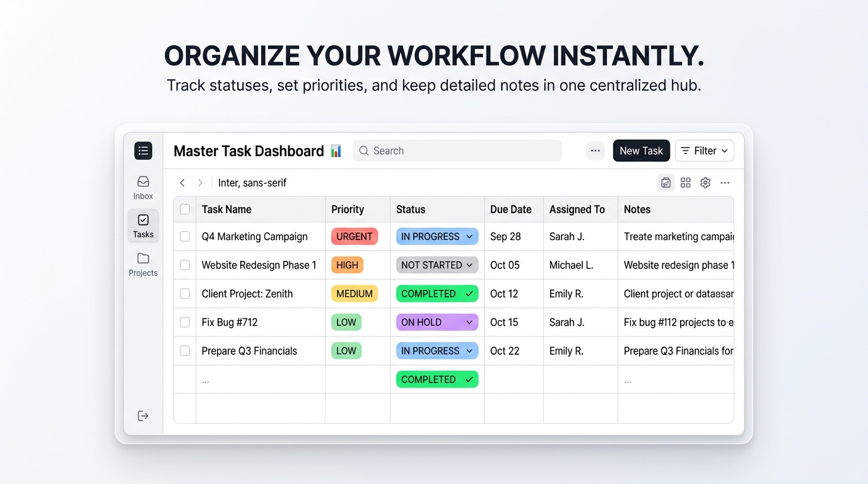This screenshot has height=484, width=868.
Task: Click the logout icon at sidebar bottom
Action: click(x=143, y=416)
